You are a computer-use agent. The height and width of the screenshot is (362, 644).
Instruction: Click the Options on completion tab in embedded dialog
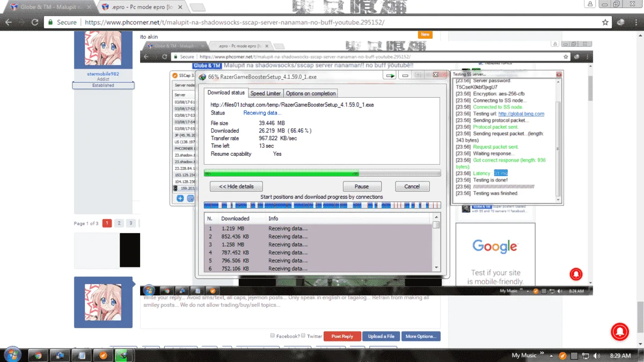click(x=310, y=93)
